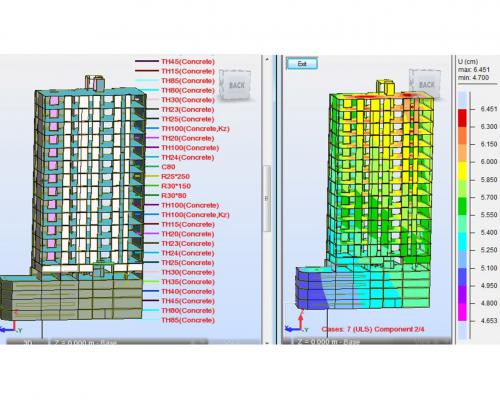Image resolution: width=500 pixels, height=400 pixels.
Task: Click the BACK view cube in left pane
Action: point(236,85)
